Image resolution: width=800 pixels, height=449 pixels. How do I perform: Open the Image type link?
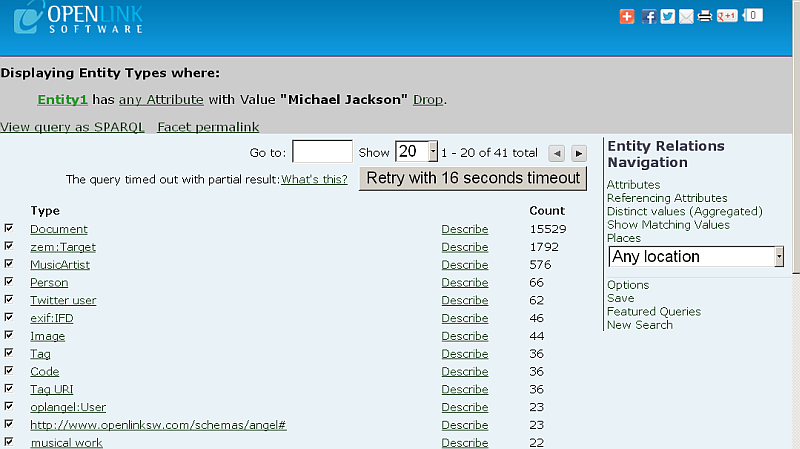(x=47, y=336)
